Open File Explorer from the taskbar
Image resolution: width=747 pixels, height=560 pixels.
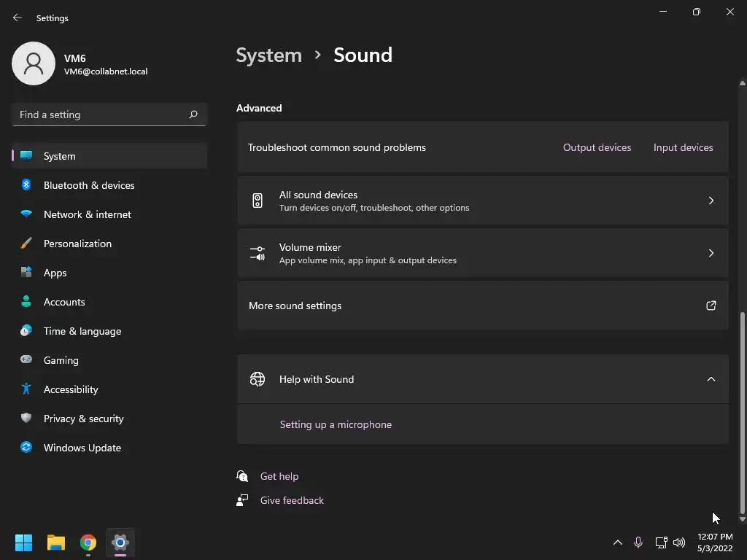(x=56, y=542)
